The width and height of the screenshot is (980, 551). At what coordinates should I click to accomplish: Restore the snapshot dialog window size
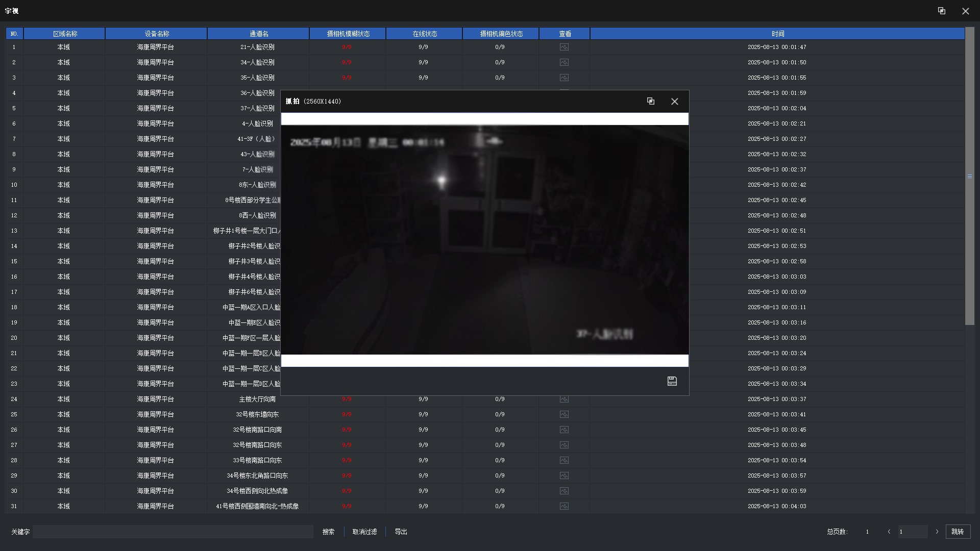coord(650,101)
